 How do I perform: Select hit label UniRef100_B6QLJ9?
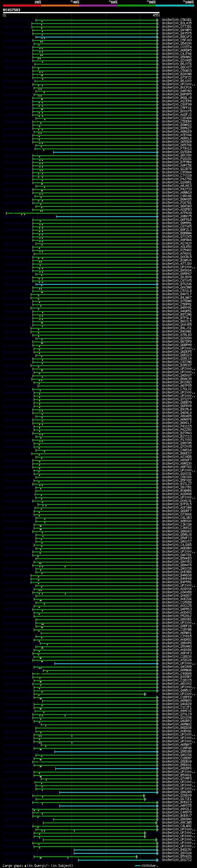coord(176,98)
